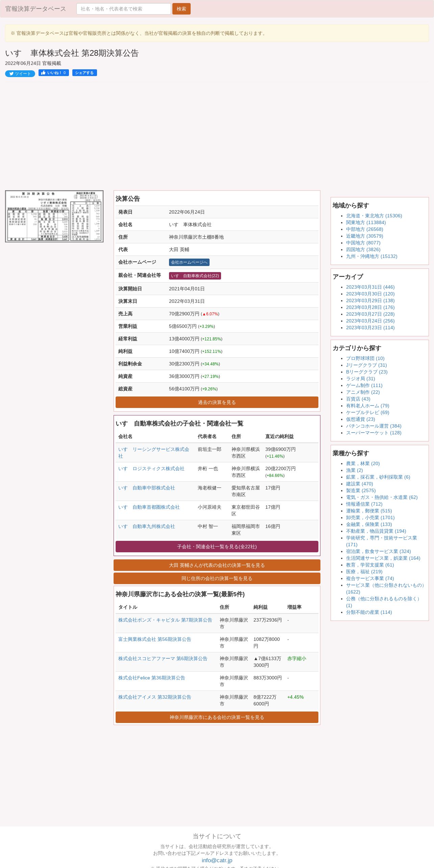Open category アニメ制作 (22)
The width and height of the screenshot is (434, 868).
(x=363, y=392)
